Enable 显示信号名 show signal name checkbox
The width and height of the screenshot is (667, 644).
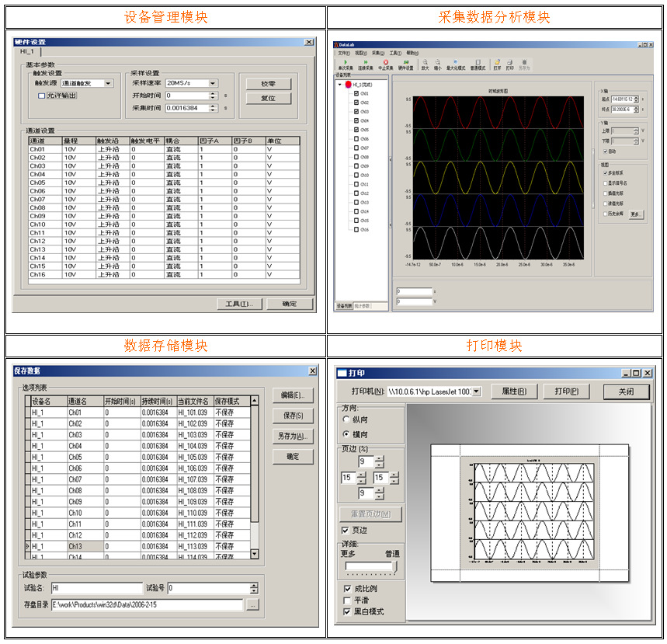click(x=606, y=183)
